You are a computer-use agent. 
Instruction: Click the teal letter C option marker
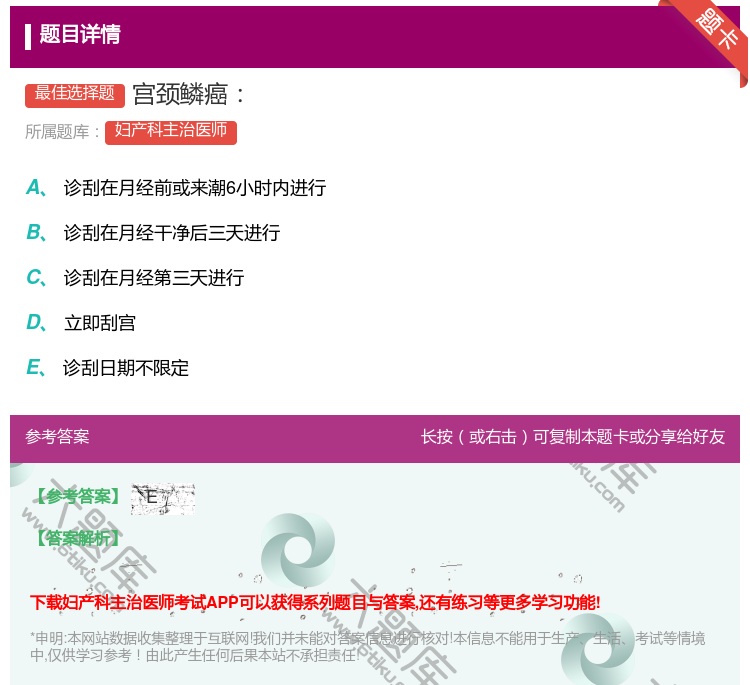(x=36, y=277)
